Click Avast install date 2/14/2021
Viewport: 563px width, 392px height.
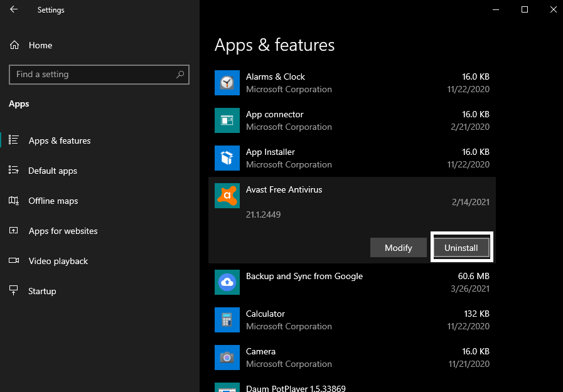(470, 202)
